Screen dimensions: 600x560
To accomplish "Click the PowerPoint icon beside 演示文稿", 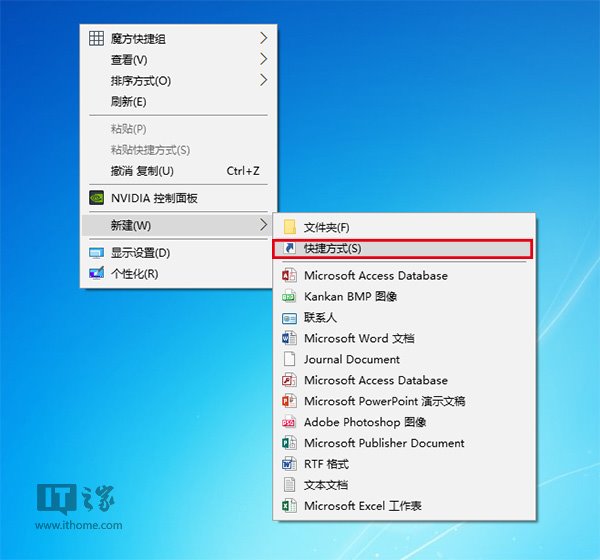I will [289, 401].
